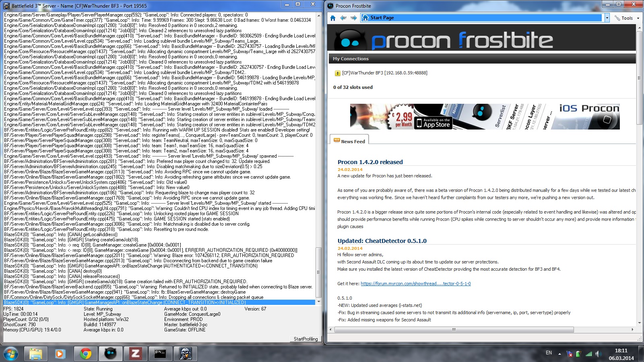Click the Show desktop button at the taskbar edge
644x362 pixels.
(641, 354)
